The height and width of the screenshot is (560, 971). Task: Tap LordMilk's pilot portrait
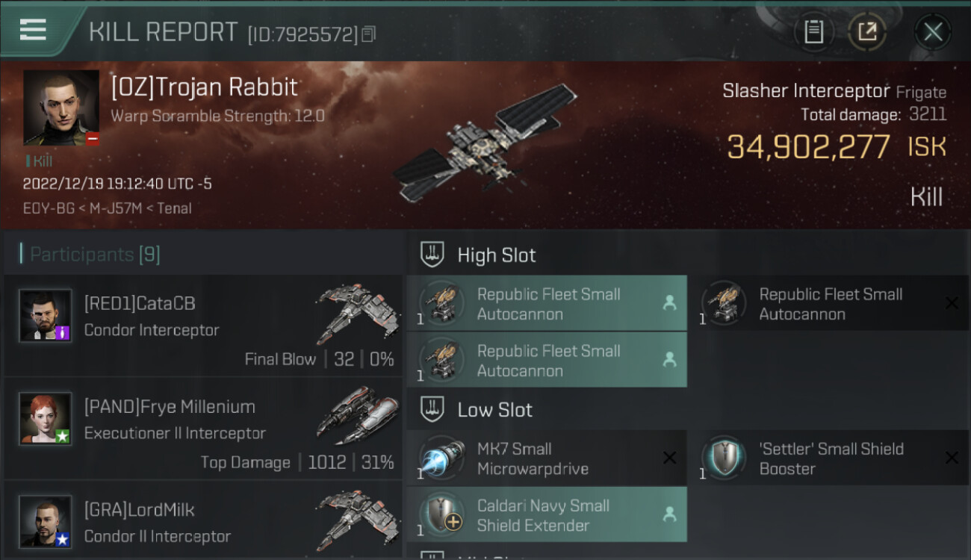pos(46,521)
